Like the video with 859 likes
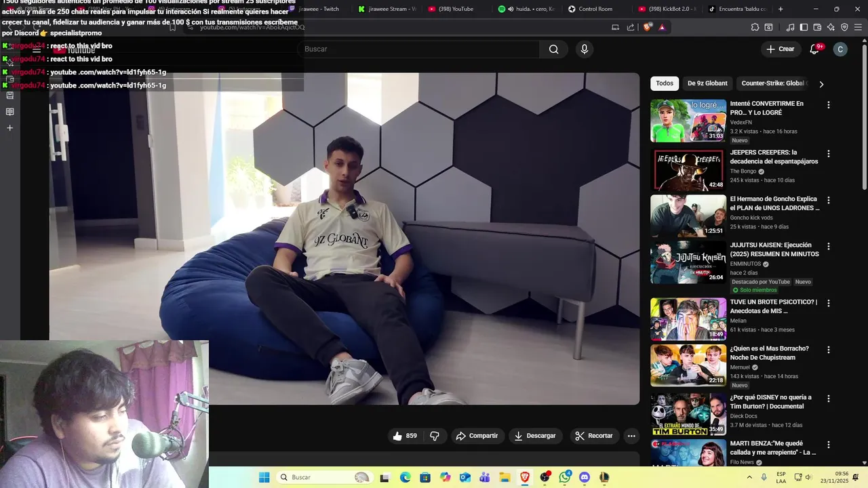868x488 pixels. (405, 436)
